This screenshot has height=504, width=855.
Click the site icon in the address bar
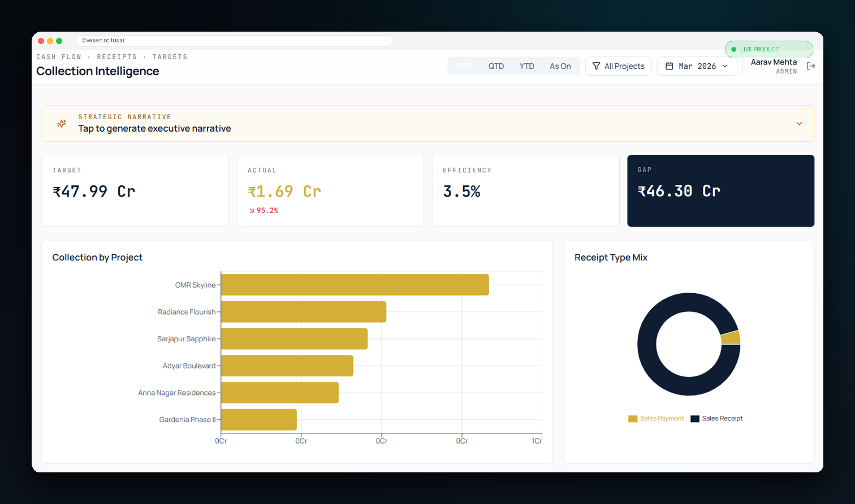pyautogui.click(x=84, y=41)
